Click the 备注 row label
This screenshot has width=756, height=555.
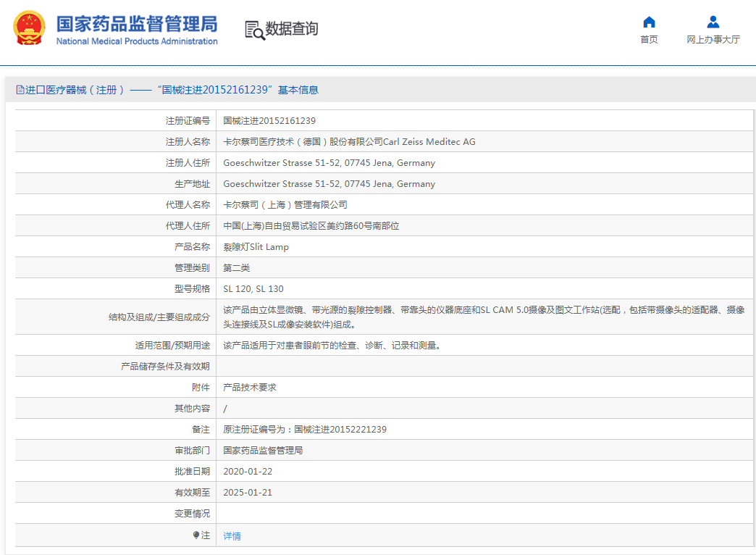pyautogui.click(x=201, y=430)
